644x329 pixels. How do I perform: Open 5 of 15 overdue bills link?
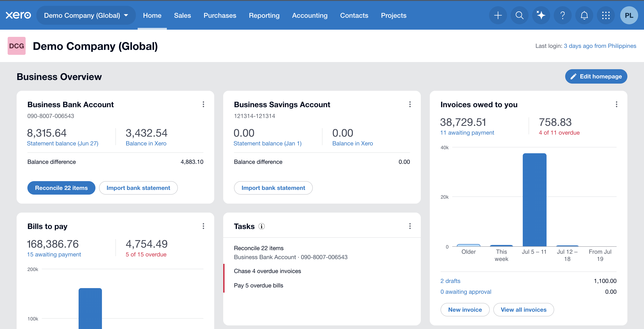point(146,254)
